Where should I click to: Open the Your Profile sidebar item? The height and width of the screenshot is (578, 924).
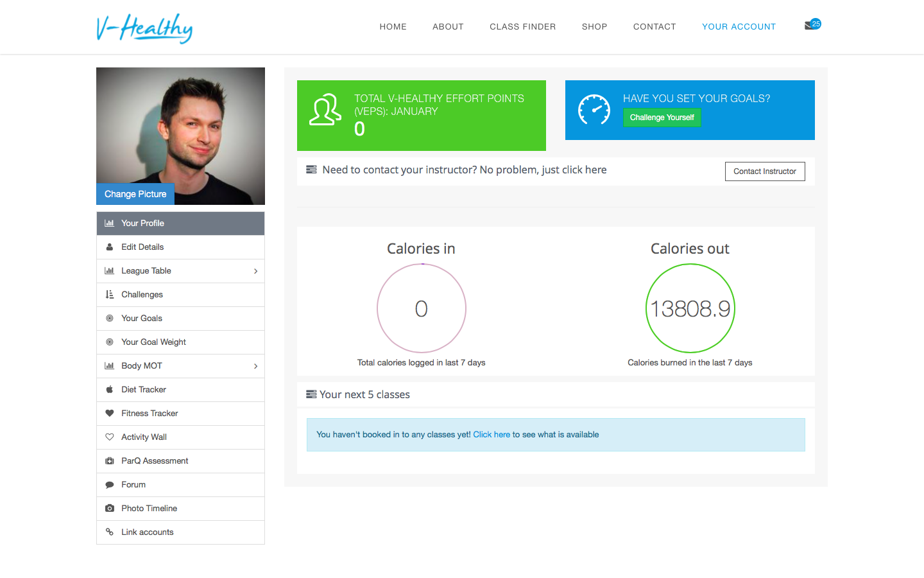[x=180, y=223]
